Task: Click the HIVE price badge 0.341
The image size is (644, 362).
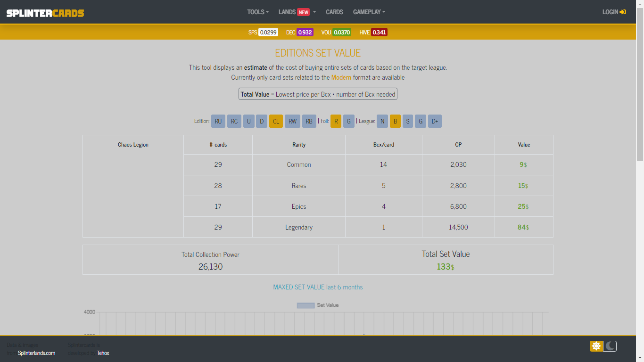Action: click(x=379, y=32)
